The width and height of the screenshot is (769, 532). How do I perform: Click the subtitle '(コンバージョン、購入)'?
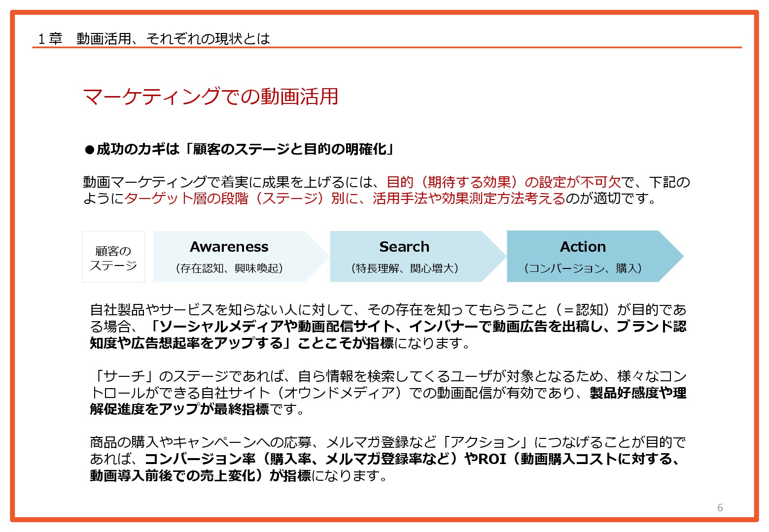click(583, 268)
